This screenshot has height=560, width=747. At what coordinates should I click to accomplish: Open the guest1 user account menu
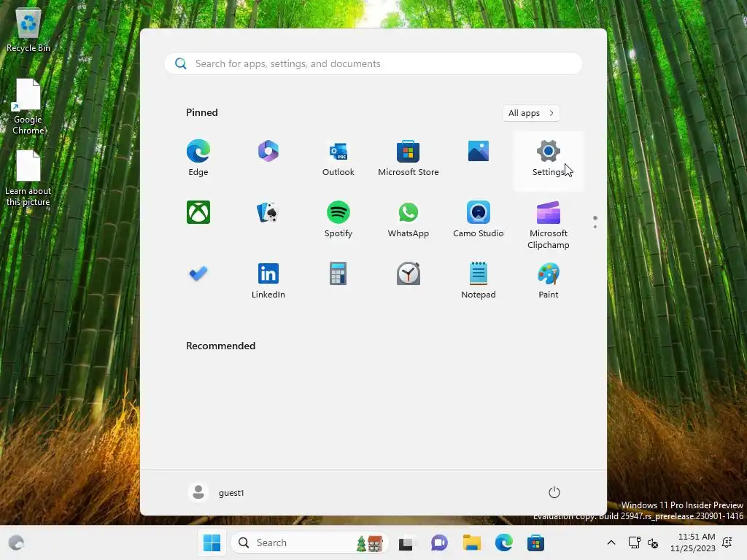coord(217,492)
